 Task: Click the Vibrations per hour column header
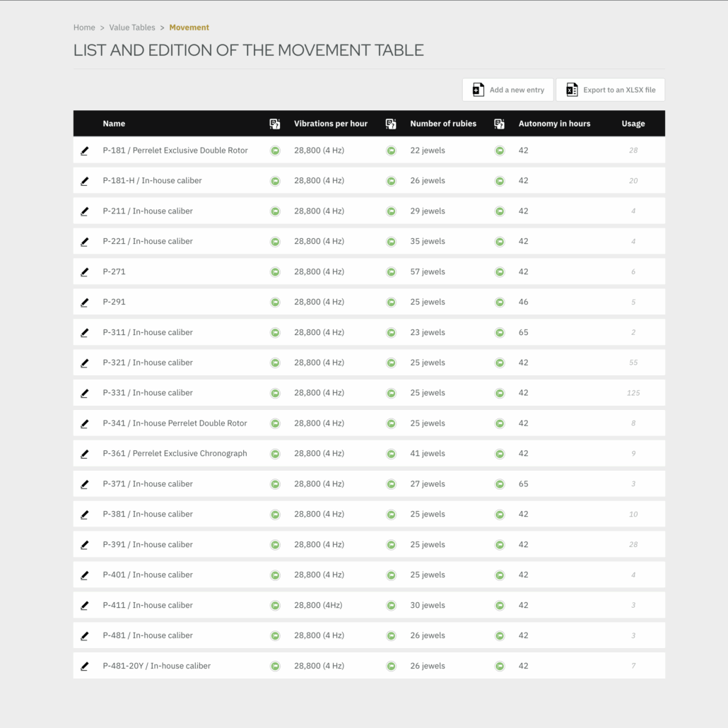point(331,124)
